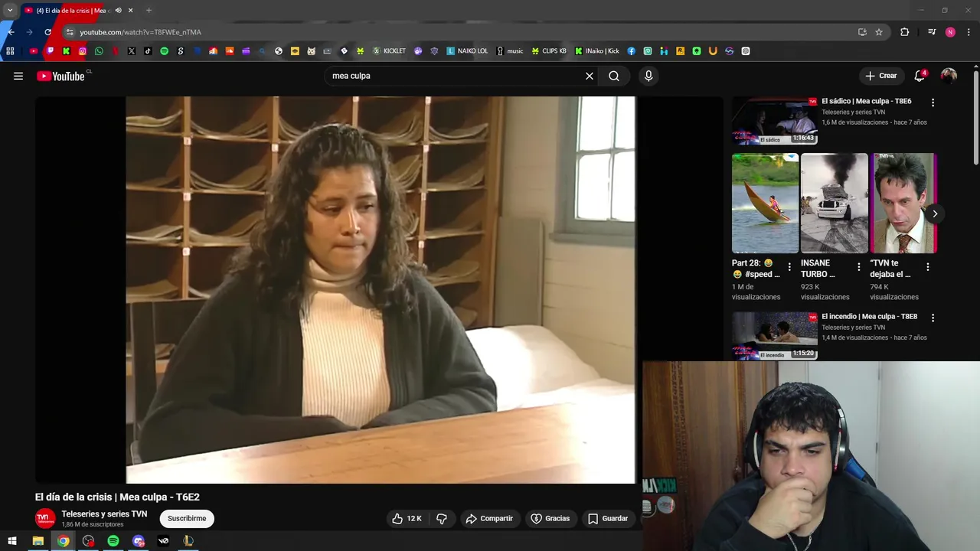Open the YouTube hamburger guide menu

(x=18, y=76)
